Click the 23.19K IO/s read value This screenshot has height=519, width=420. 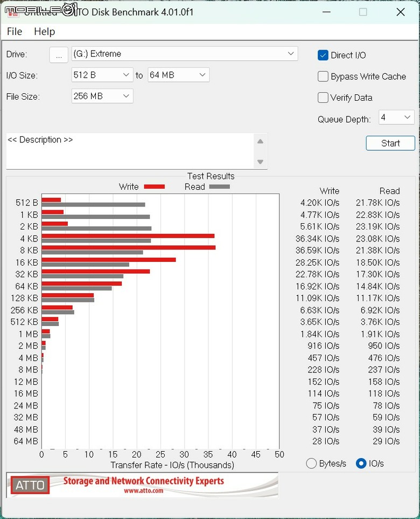(377, 226)
